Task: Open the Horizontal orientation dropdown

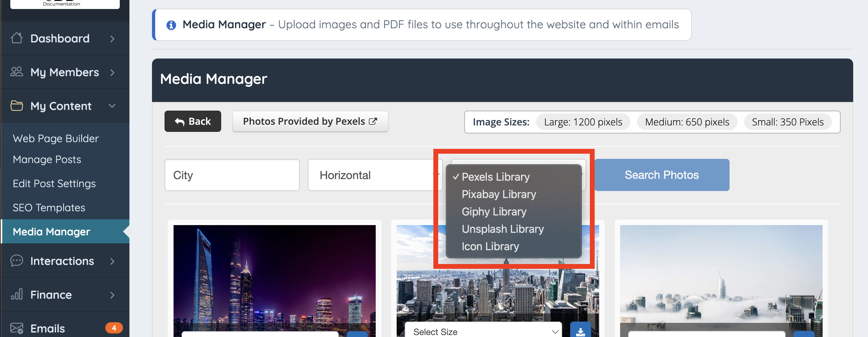Action: click(x=375, y=175)
